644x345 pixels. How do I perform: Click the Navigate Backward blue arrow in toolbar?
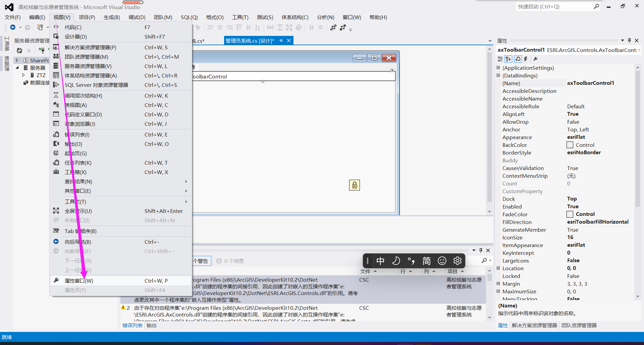[x=13, y=27]
